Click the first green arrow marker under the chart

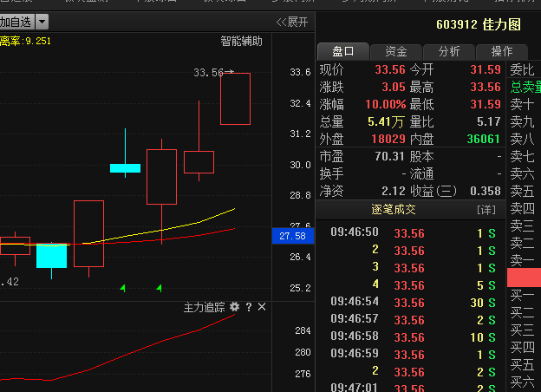pyautogui.click(x=122, y=288)
